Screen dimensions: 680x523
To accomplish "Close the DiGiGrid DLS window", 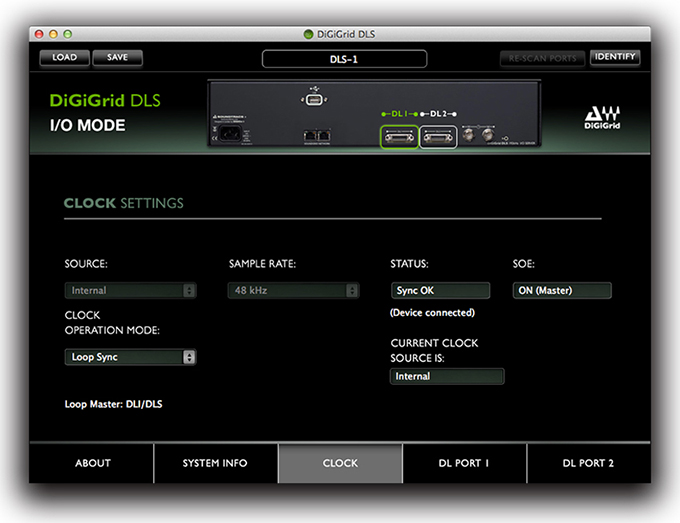I will click(x=39, y=34).
